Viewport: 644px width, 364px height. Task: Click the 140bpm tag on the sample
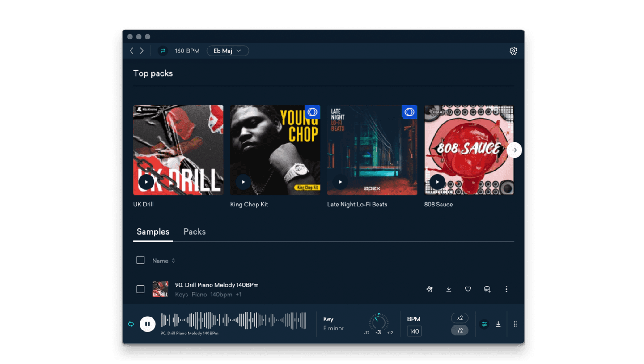point(221,295)
